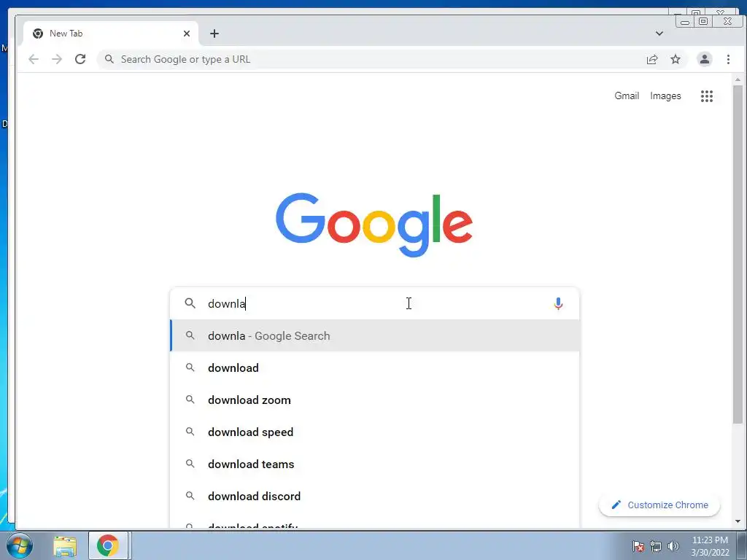Screen dimensions: 747x560
Task: Choose the 'download zoom' suggestion
Action: pyautogui.click(x=374, y=400)
